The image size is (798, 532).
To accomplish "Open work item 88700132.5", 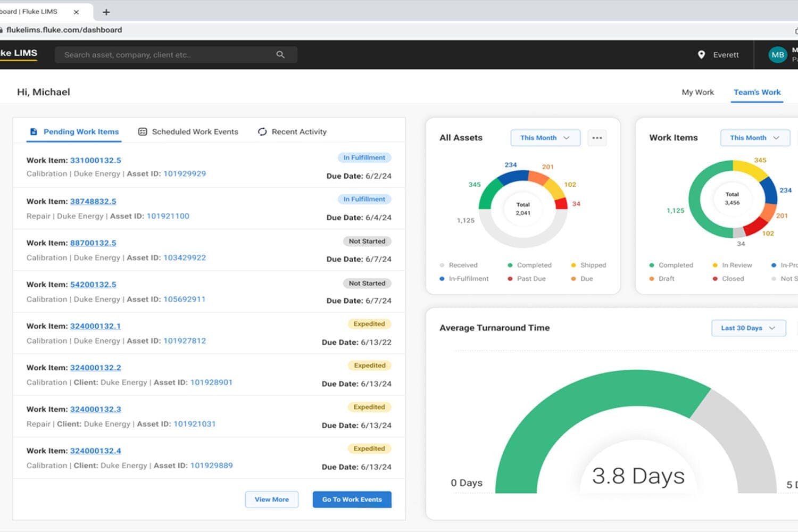I will (x=93, y=243).
